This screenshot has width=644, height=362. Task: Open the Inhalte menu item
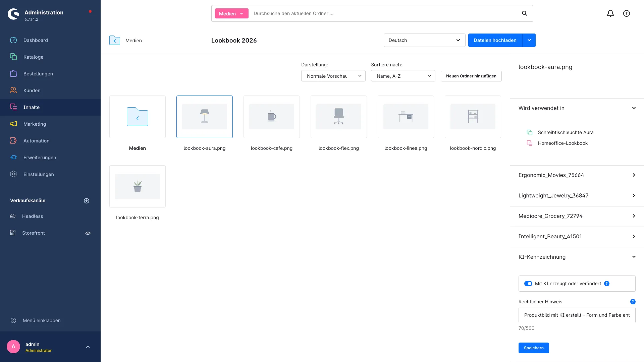[50, 107]
